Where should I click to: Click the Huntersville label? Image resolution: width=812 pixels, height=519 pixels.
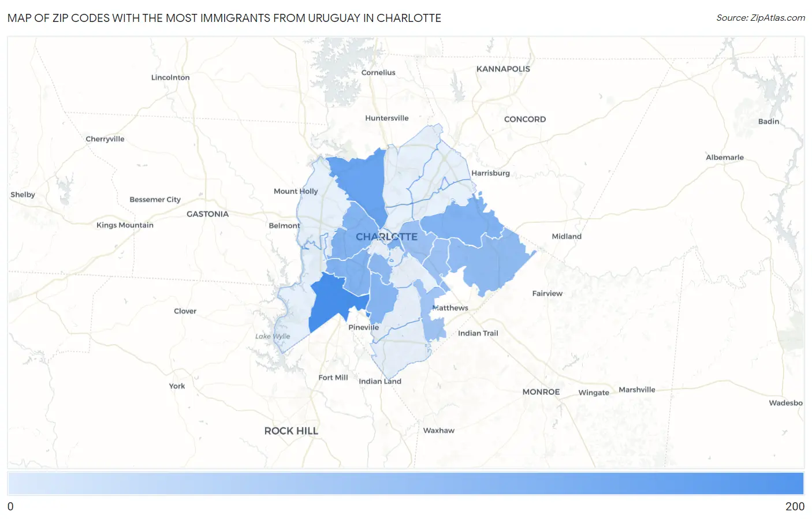[x=386, y=118]
